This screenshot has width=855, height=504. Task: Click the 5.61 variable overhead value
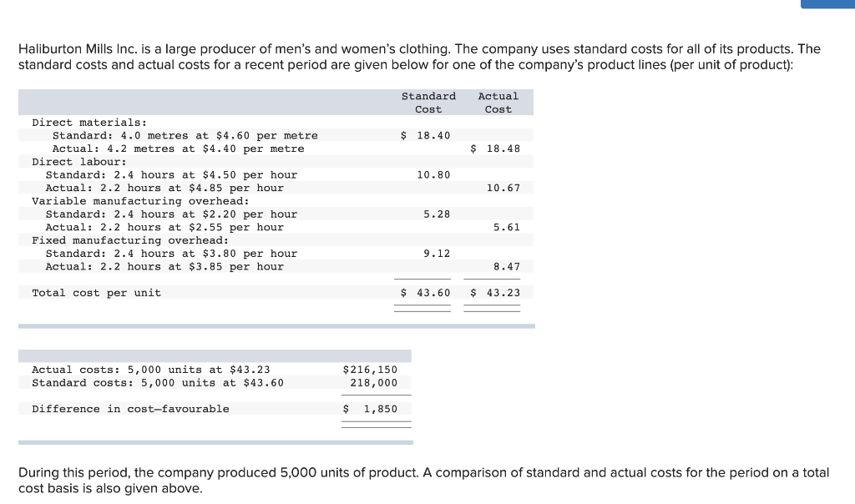[507, 227]
